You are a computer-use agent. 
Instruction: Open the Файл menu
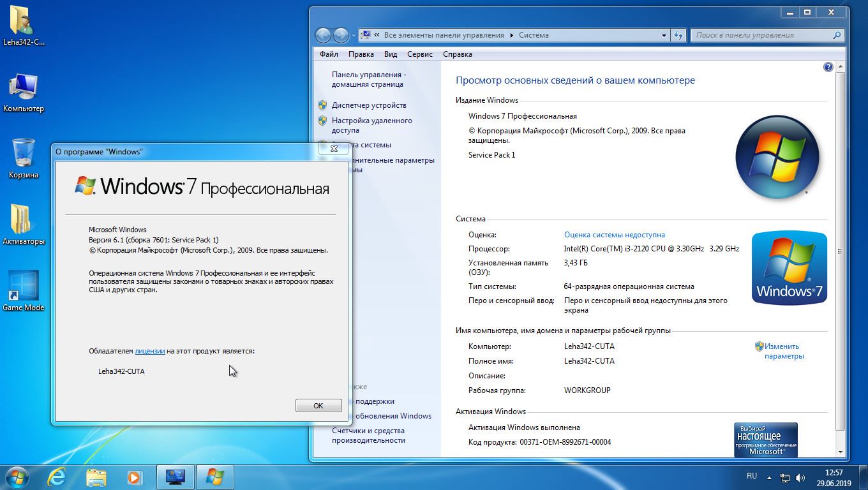(x=329, y=54)
